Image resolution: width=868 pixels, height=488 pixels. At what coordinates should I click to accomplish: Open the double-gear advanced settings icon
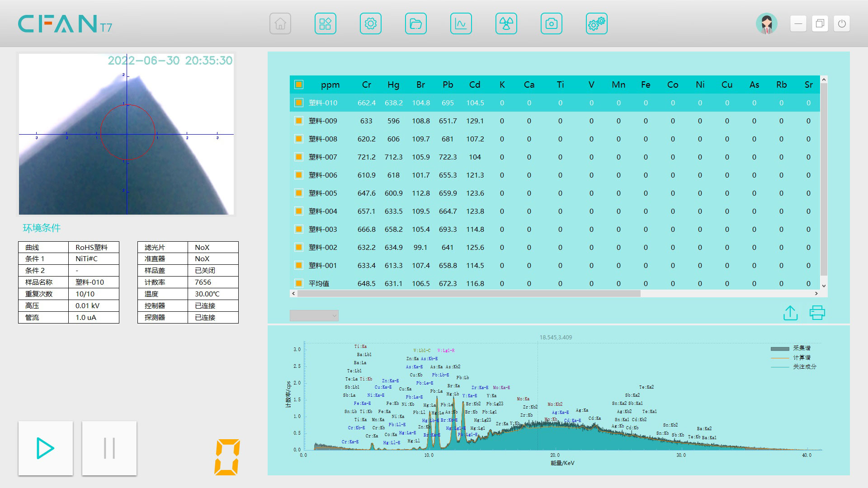coord(597,23)
